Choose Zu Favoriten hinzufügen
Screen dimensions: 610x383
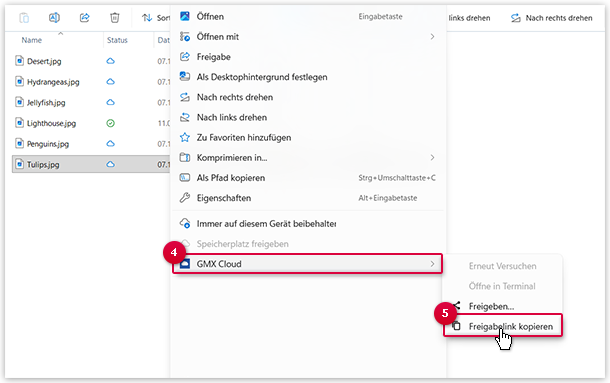coord(307,137)
